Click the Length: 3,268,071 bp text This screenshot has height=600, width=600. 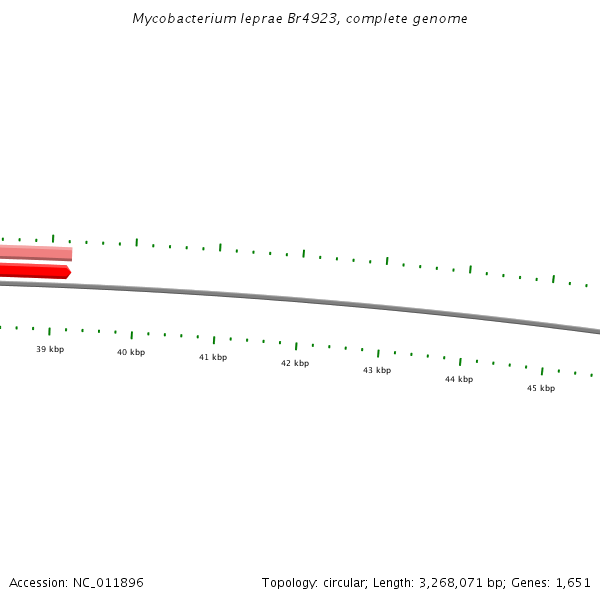[x=439, y=583]
